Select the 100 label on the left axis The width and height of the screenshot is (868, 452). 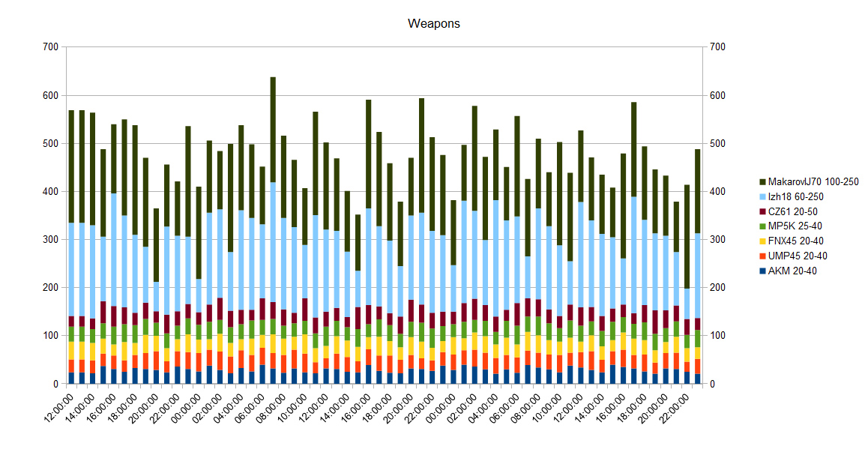coord(50,336)
